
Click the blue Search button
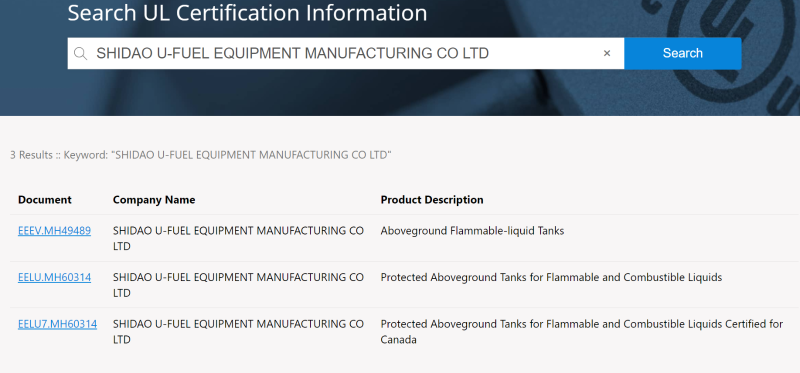[683, 53]
